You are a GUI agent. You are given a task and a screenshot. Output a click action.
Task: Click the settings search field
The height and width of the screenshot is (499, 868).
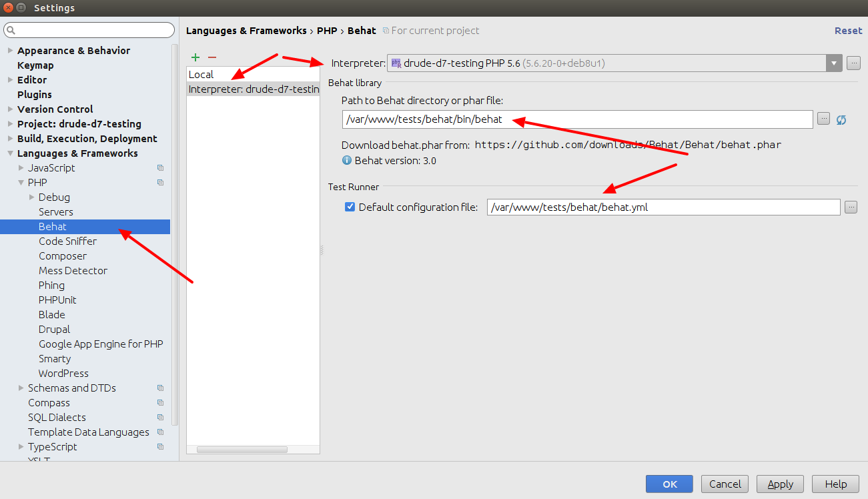pyautogui.click(x=89, y=30)
